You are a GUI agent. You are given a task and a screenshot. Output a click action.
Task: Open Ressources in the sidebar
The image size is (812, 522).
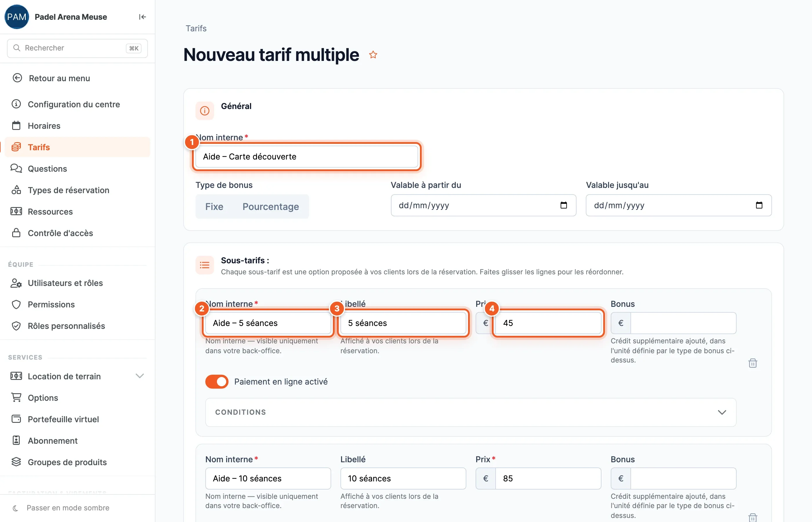pyautogui.click(x=77, y=211)
